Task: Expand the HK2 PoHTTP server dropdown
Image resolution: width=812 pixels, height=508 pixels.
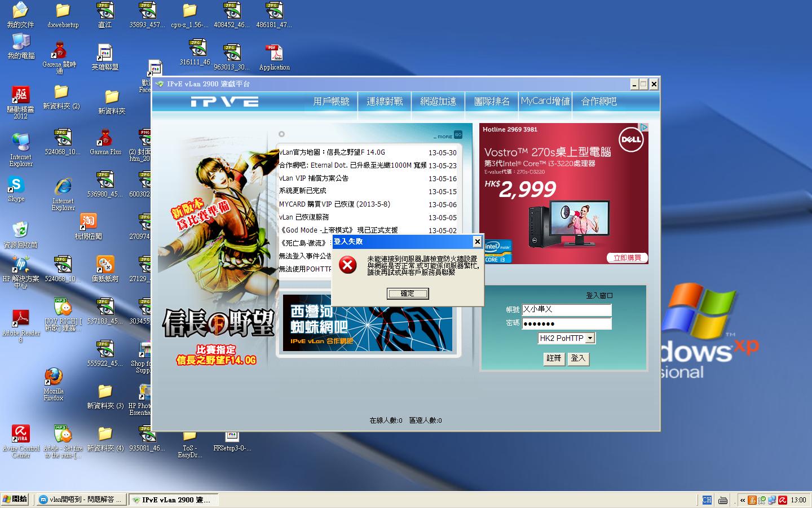Action: point(590,338)
